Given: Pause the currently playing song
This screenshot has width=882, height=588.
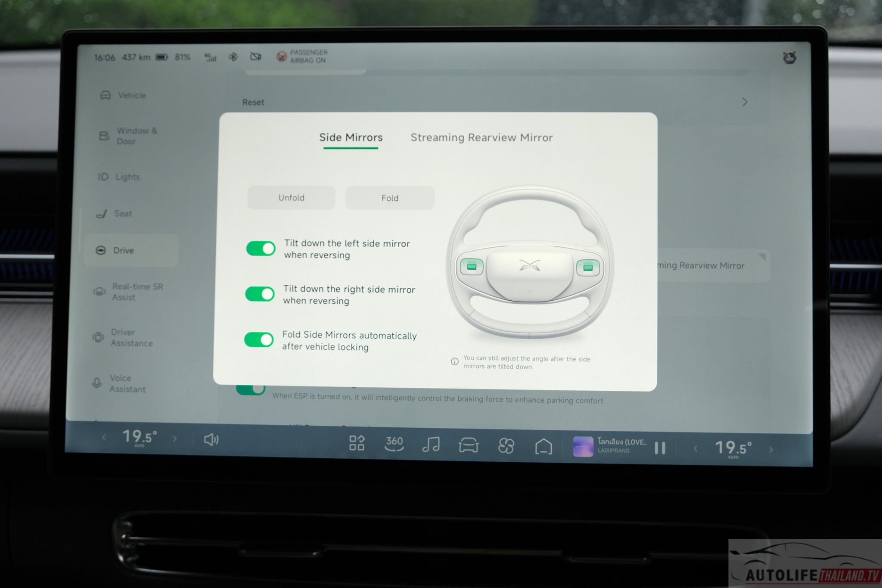Looking at the screenshot, I should [x=660, y=448].
